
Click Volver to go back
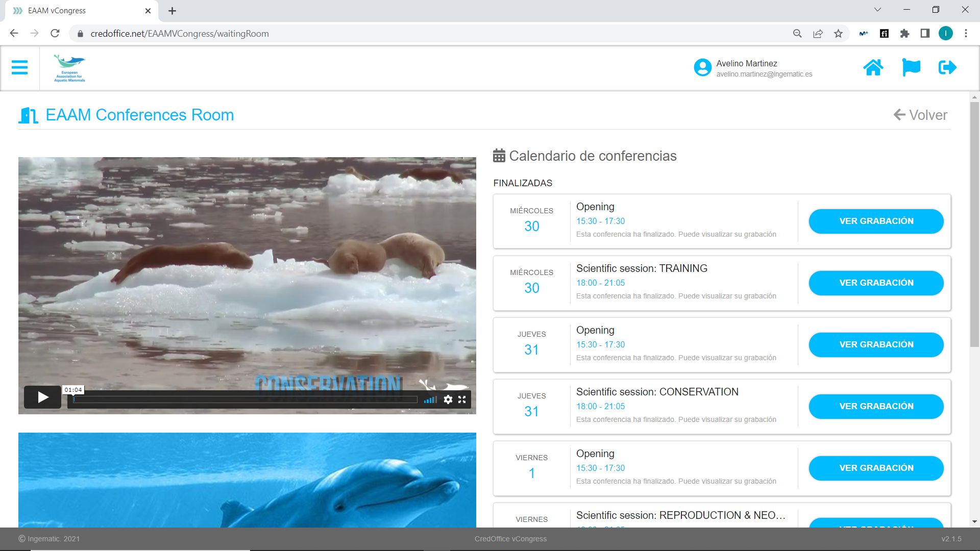[x=921, y=115]
